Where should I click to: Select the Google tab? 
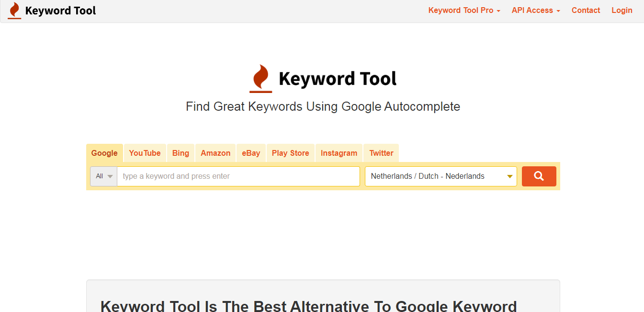coord(104,153)
